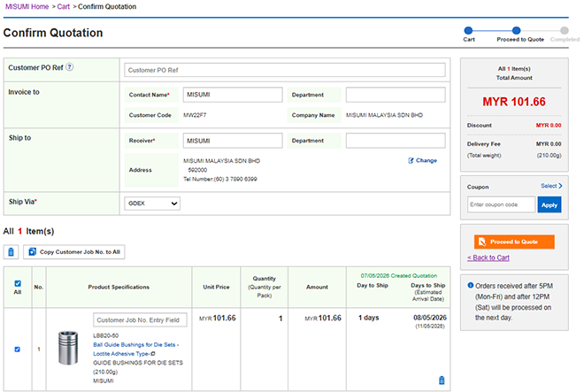Uncheck the checkbox for item row 1
The height and width of the screenshot is (392, 584).
pos(17,350)
